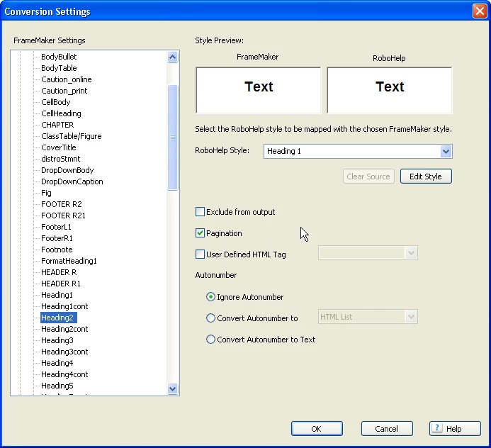This screenshot has width=491, height=448.
Task: Select Heading4cont style
Action: 64,374
